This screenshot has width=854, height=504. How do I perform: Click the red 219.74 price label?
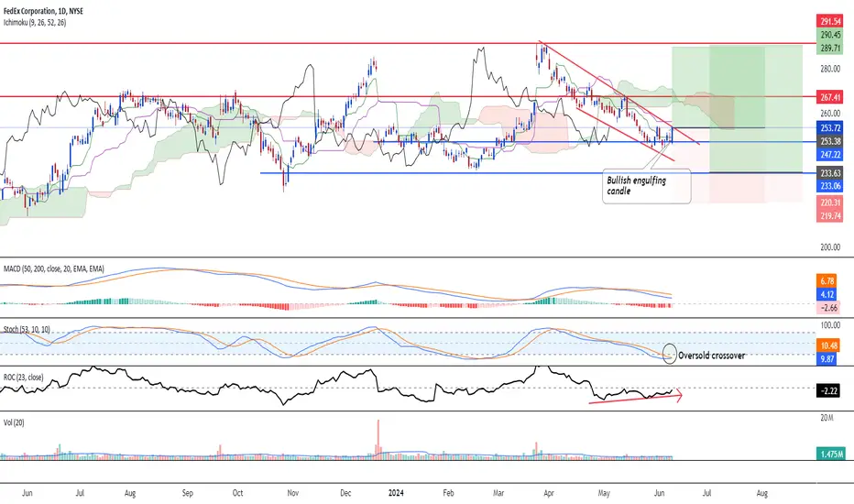pyautogui.click(x=830, y=215)
